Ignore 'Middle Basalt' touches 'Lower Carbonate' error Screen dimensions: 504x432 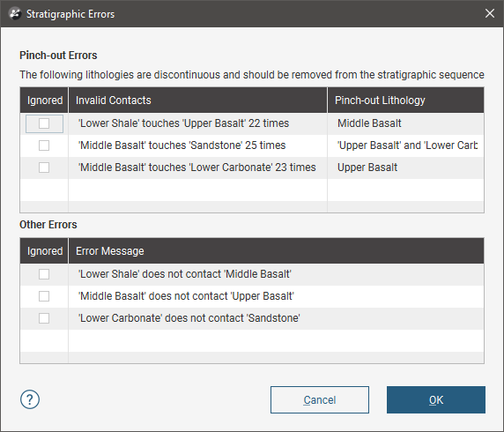44,168
